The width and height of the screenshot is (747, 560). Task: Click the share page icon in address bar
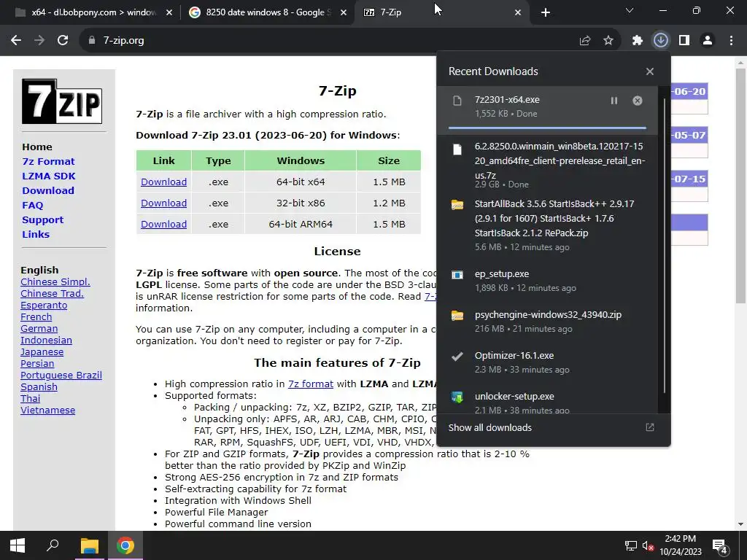pyautogui.click(x=585, y=41)
